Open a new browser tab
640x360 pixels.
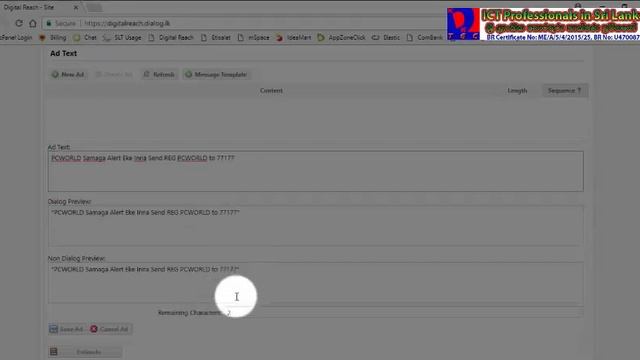coord(94,7)
